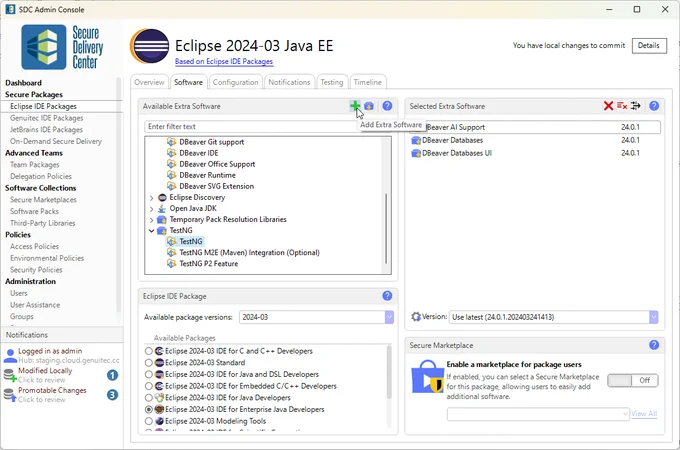Click the blue badge 3 next to Promotable Changes
This screenshot has height=450, width=680.
112,395
